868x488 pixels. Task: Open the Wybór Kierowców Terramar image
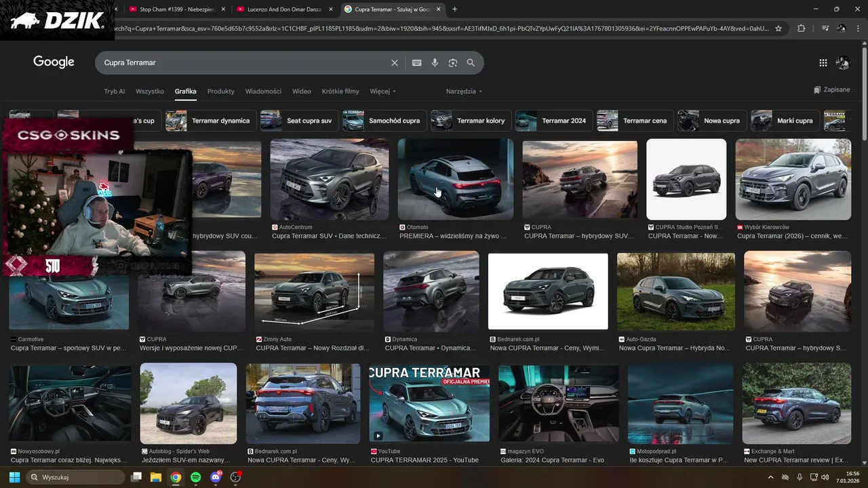(793, 180)
